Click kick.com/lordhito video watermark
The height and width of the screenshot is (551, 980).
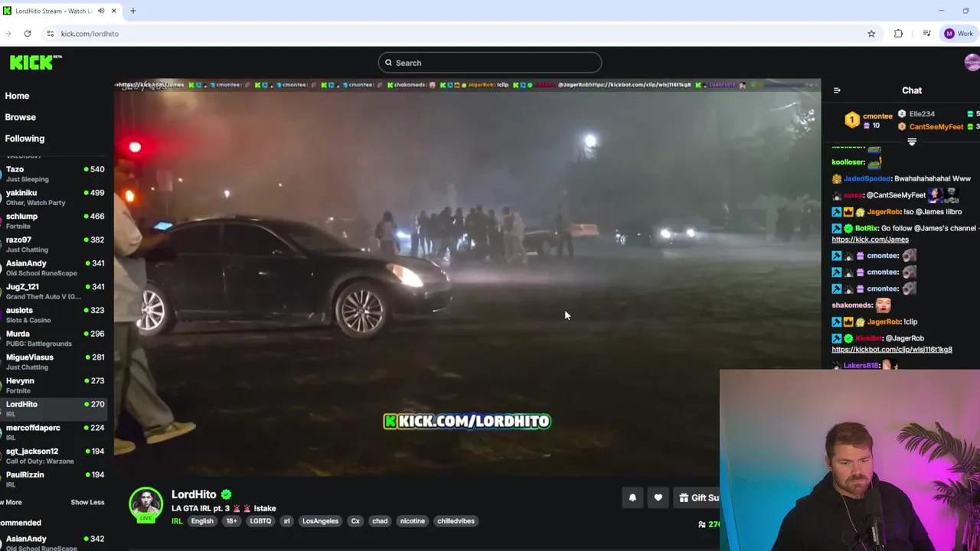coord(467,422)
